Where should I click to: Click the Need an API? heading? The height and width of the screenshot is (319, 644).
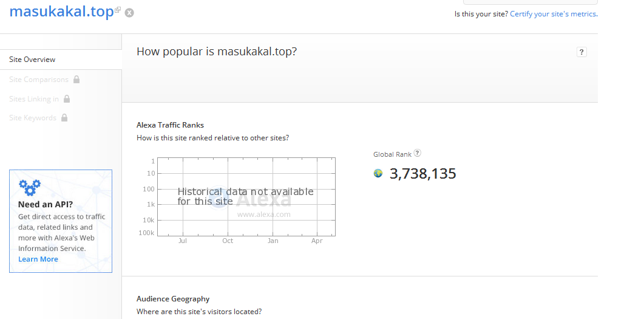click(x=46, y=205)
